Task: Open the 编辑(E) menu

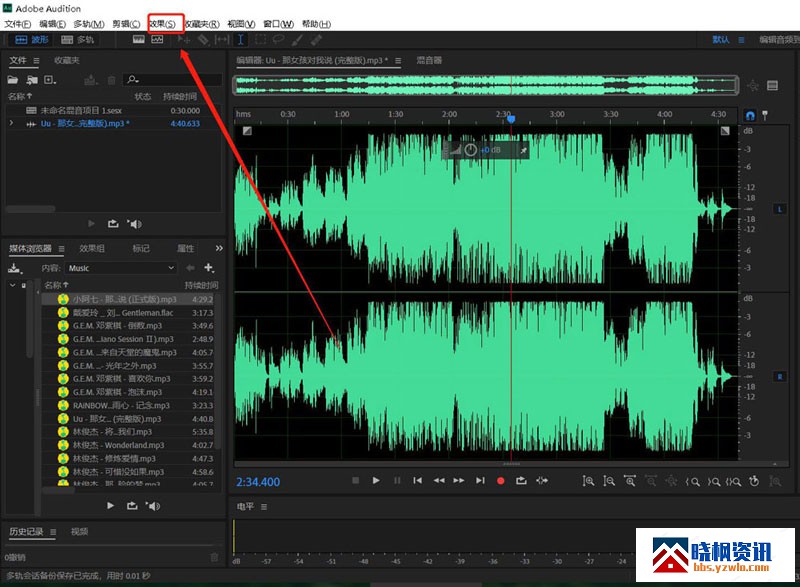Action: pos(53,24)
